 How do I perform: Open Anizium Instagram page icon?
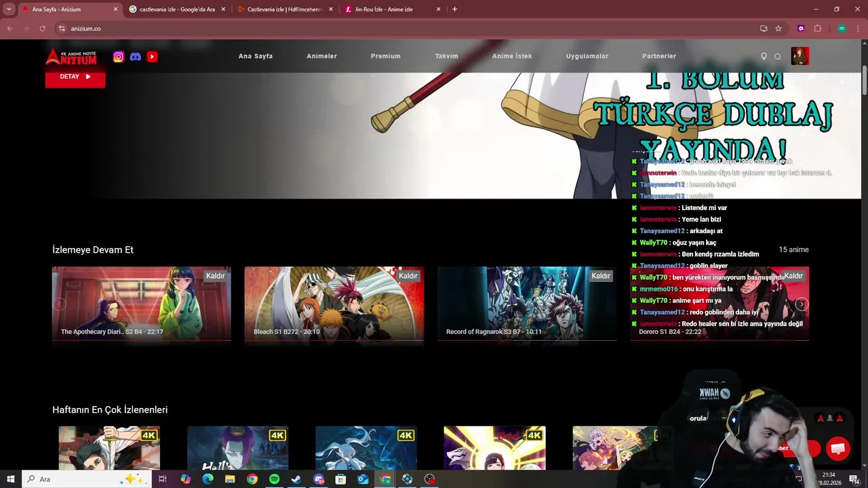click(x=119, y=57)
